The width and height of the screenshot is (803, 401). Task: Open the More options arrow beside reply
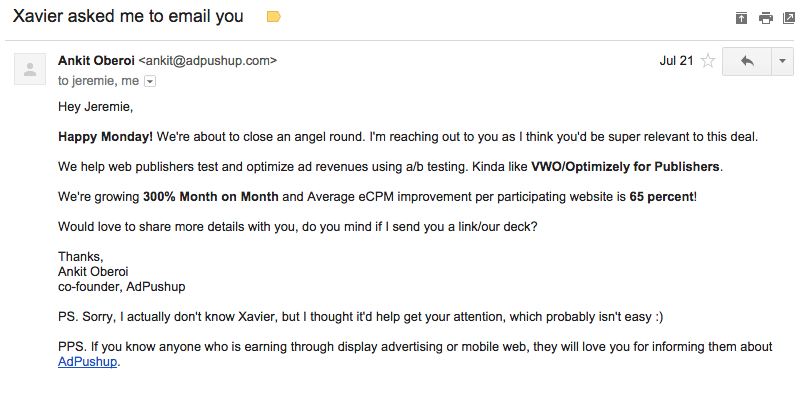781,61
